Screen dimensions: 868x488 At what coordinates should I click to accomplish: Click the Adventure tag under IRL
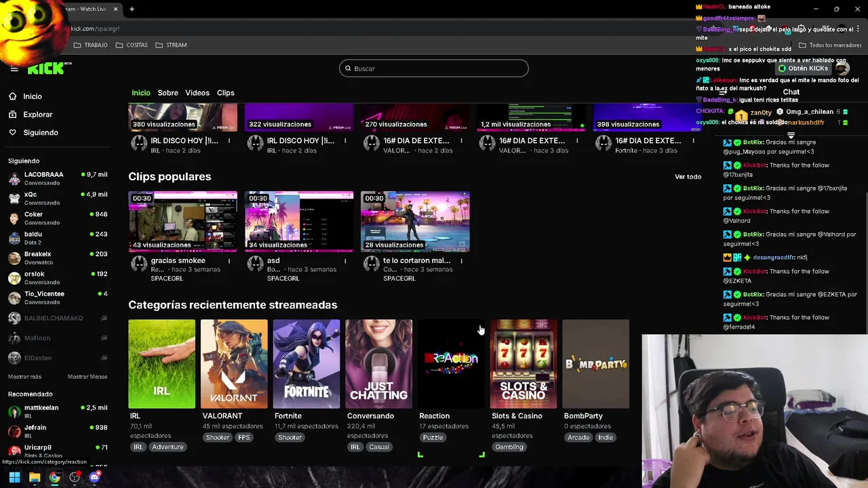[167, 447]
